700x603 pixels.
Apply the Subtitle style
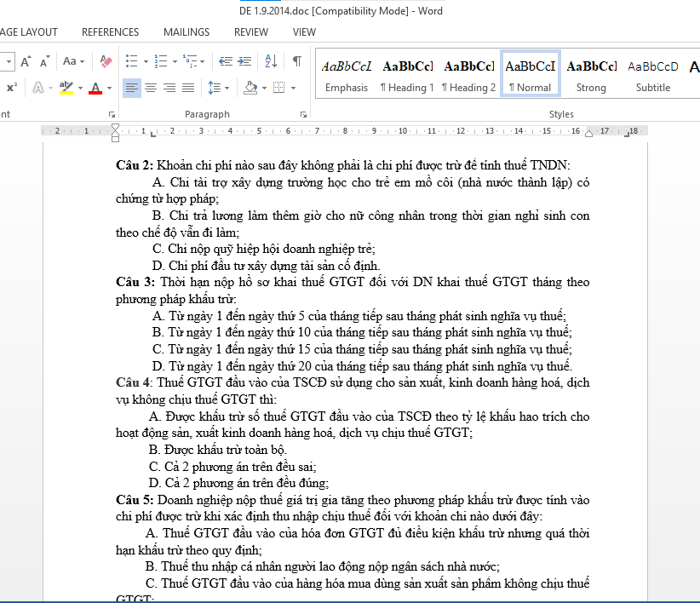coord(653,73)
